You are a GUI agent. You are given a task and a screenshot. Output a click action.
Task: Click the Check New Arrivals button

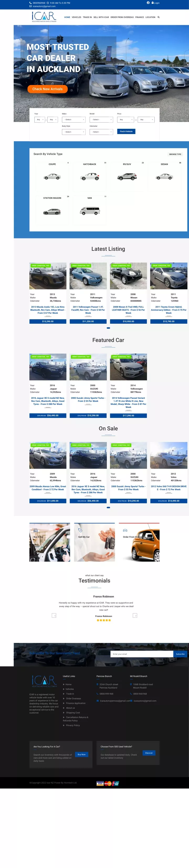(48, 89)
